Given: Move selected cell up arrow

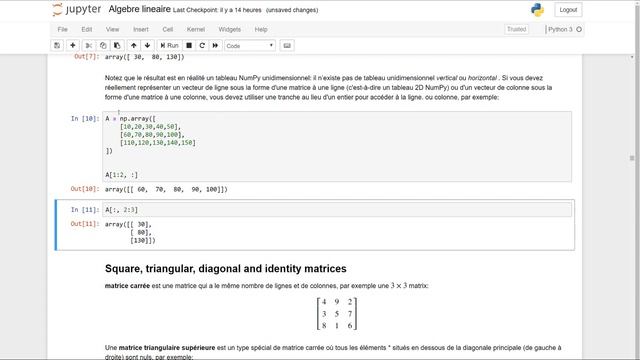Looking at the screenshot, I should (133, 46).
